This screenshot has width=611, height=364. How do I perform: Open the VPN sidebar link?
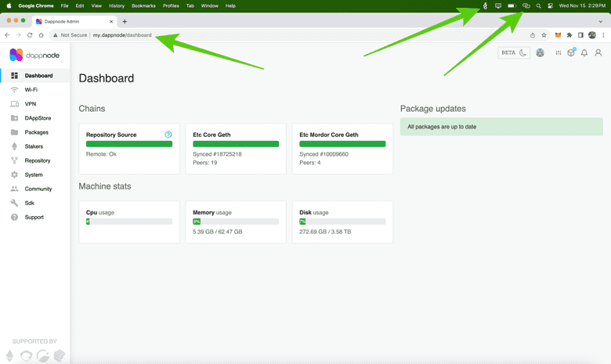(30, 104)
